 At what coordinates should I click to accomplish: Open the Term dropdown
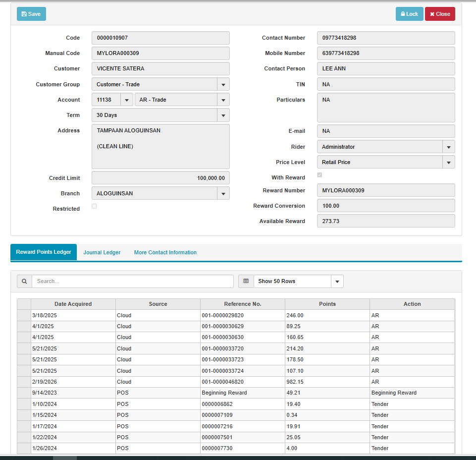point(223,115)
